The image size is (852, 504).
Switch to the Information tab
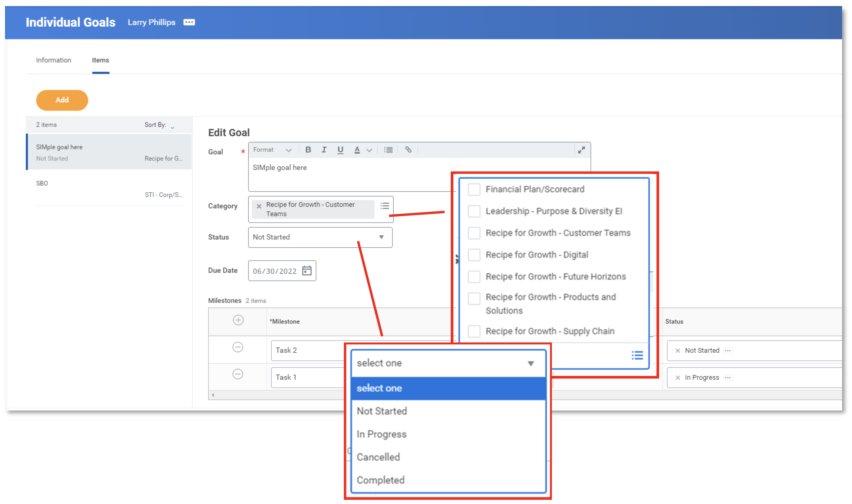pos(53,60)
